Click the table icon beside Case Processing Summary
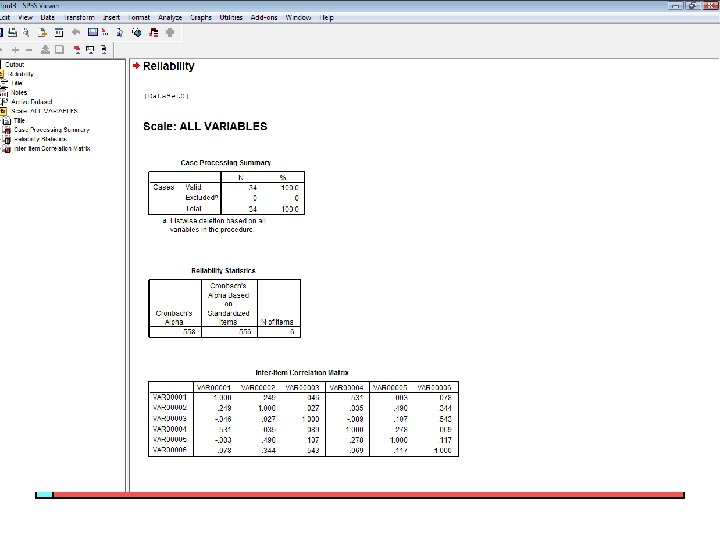Screen dimensions: 720x540 click(7, 130)
